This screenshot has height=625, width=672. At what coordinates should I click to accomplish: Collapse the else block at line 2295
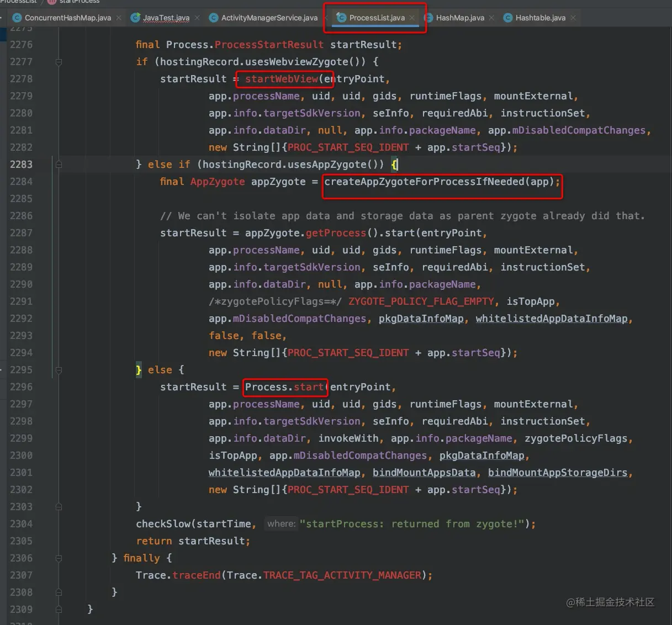click(x=59, y=370)
